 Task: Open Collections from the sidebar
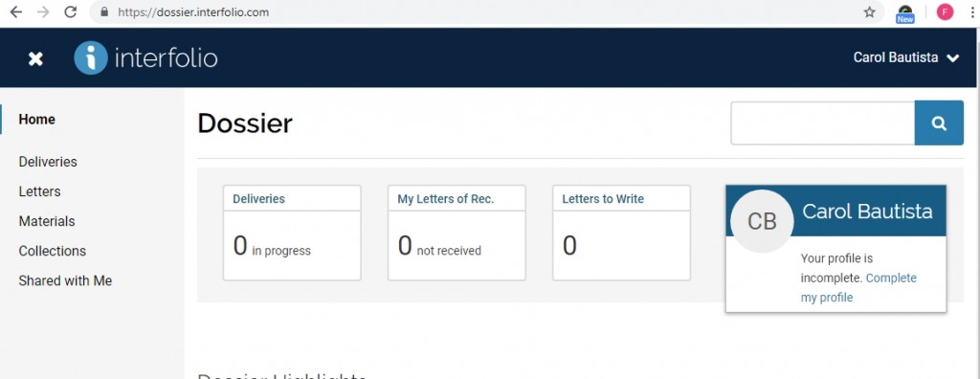[x=53, y=251]
